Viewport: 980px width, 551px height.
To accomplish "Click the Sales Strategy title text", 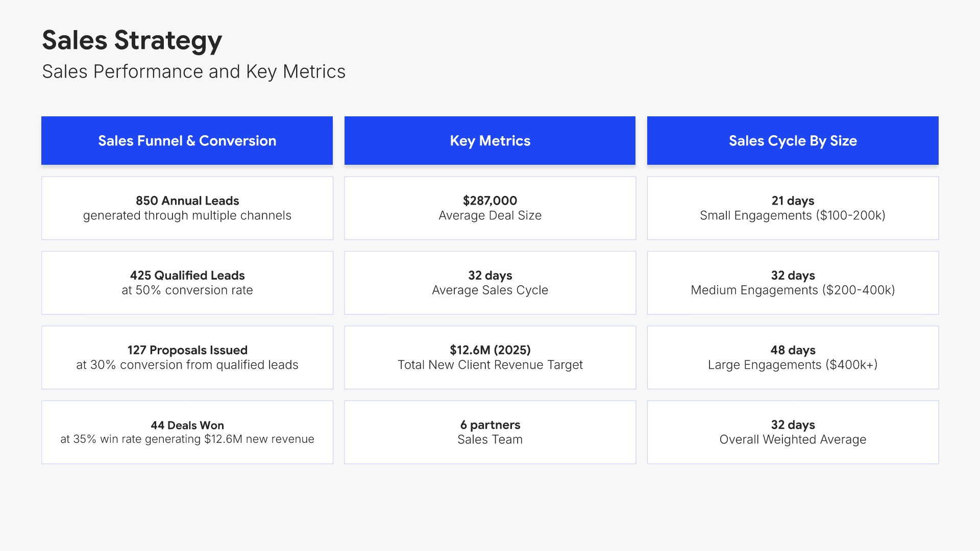I will tap(132, 40).
